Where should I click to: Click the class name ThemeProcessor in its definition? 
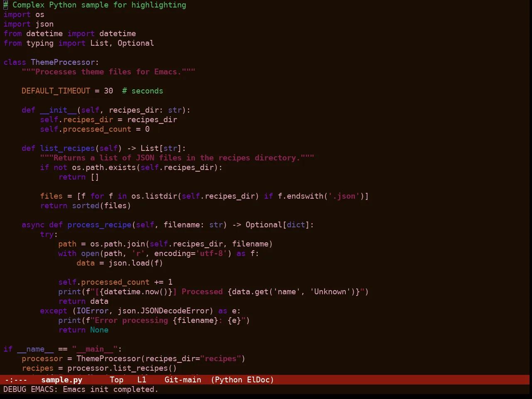pos(63,62)
